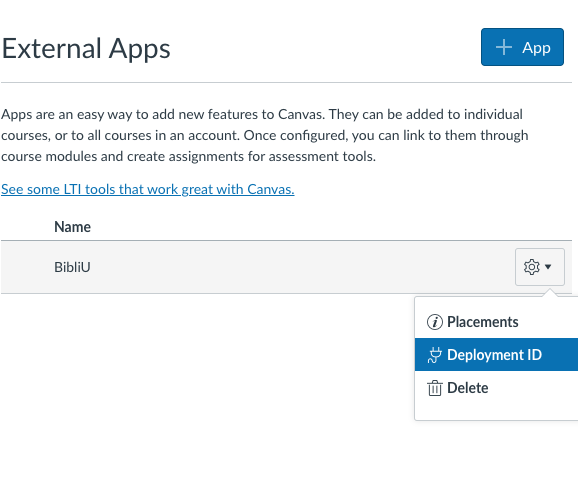Image resolution: width=578 pixels, height=489 pixels.
Task: Select Placements from the gear menu
Action: (x=496, y=322)
